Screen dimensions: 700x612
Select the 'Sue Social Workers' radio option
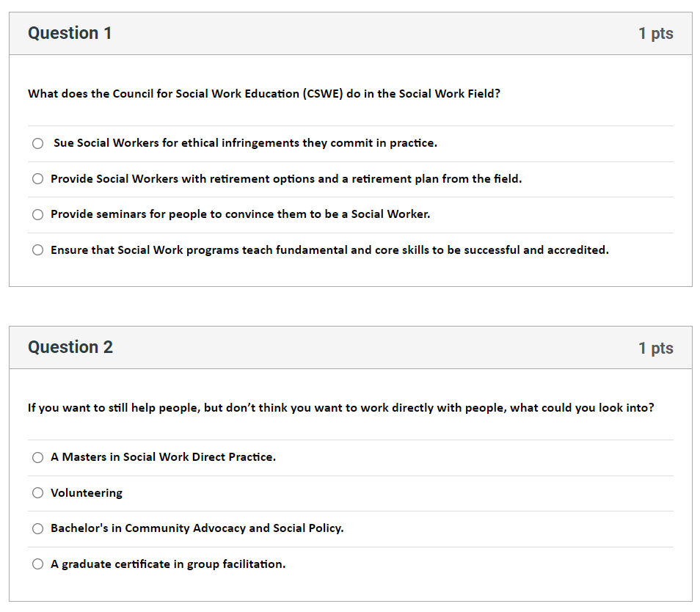point(38,143)
